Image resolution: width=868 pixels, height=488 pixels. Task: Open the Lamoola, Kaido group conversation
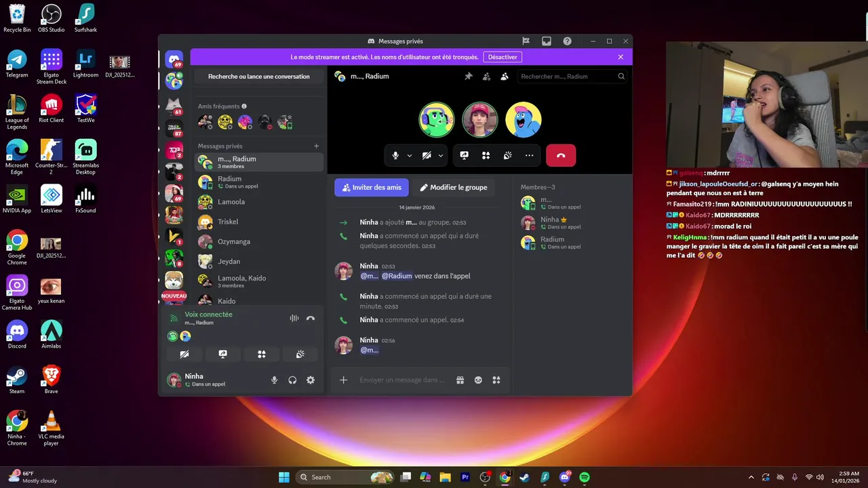click(x=259, y=281)
